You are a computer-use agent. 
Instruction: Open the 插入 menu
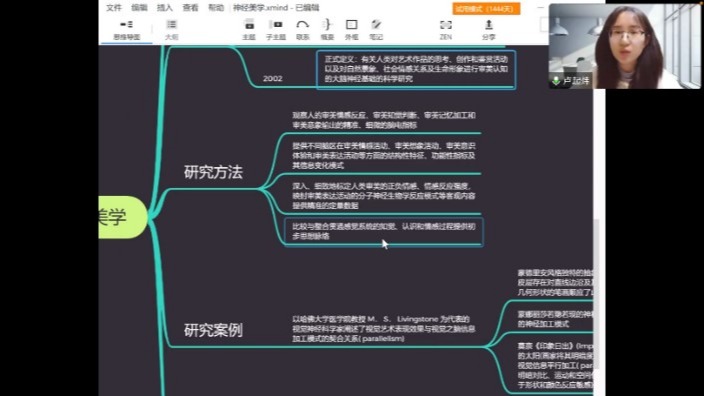[x=165, y=8]
